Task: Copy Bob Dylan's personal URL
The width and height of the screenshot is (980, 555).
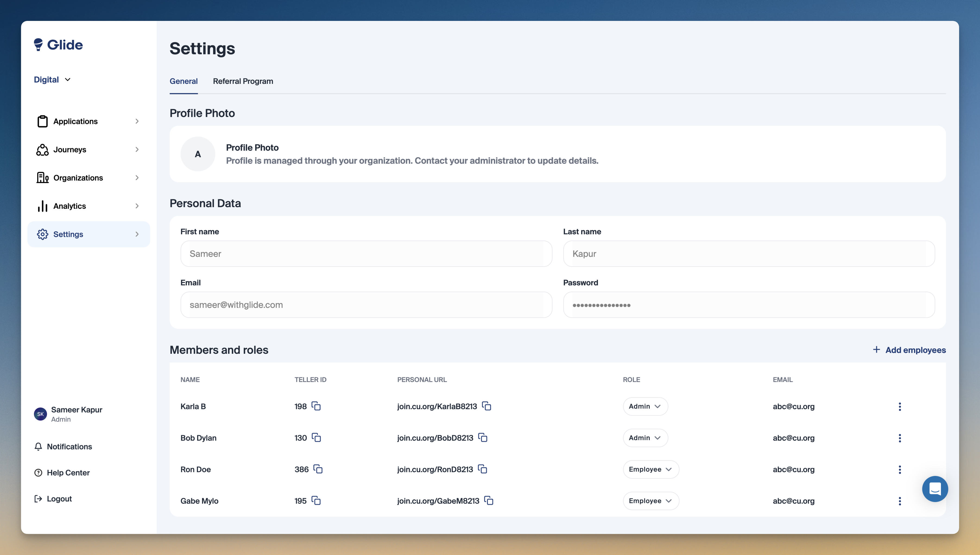Action: pos(483,438)
